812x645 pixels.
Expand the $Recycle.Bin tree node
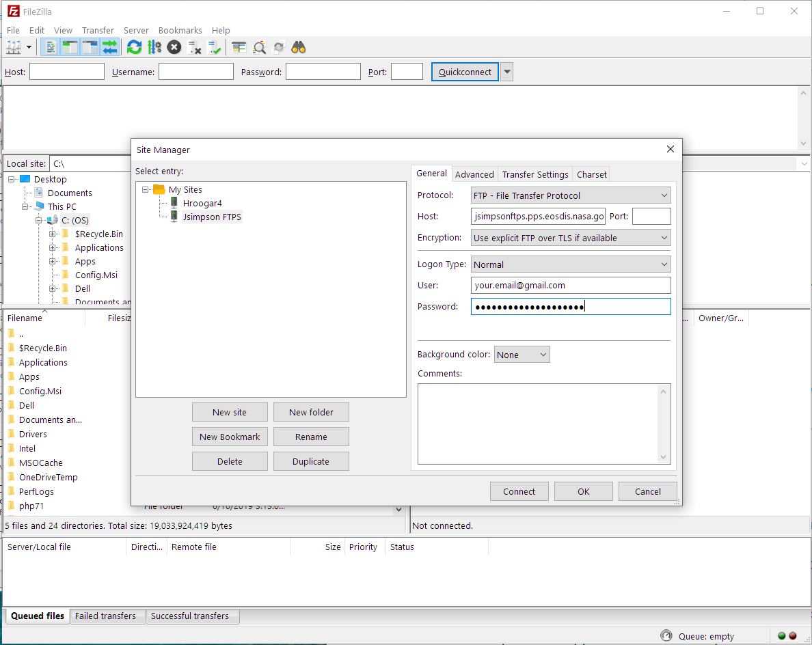pos(53,234)
